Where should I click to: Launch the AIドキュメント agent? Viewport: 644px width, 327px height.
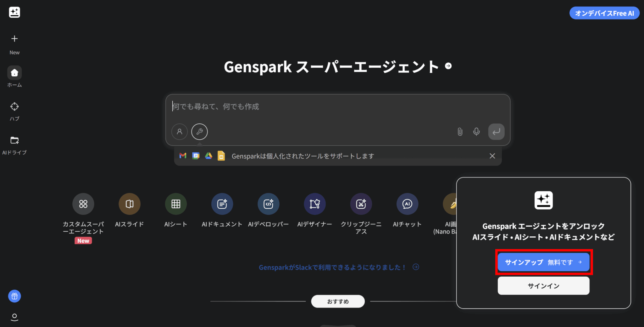222,204
